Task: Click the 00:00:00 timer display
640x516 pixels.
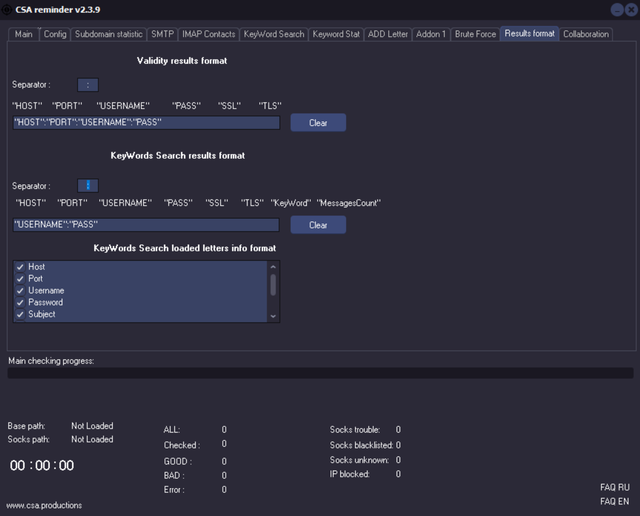Action: 42,465
